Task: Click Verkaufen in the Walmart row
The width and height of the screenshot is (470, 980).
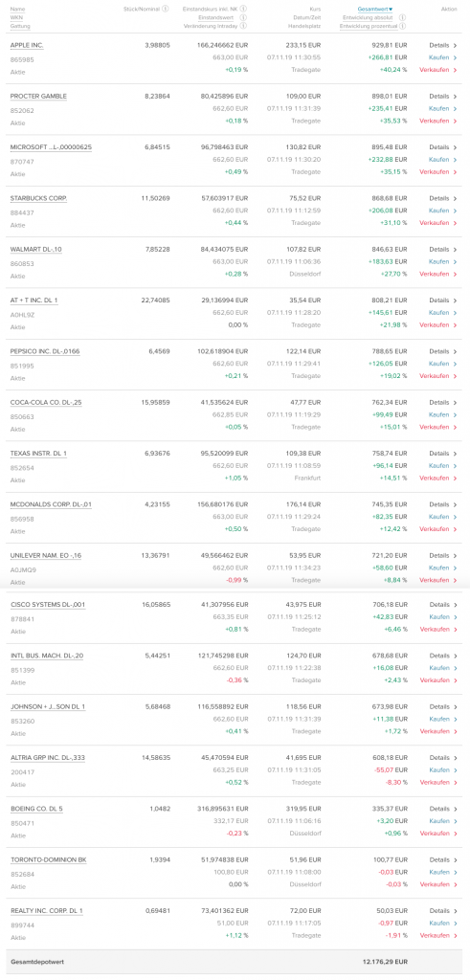Action: pos(438,275)
